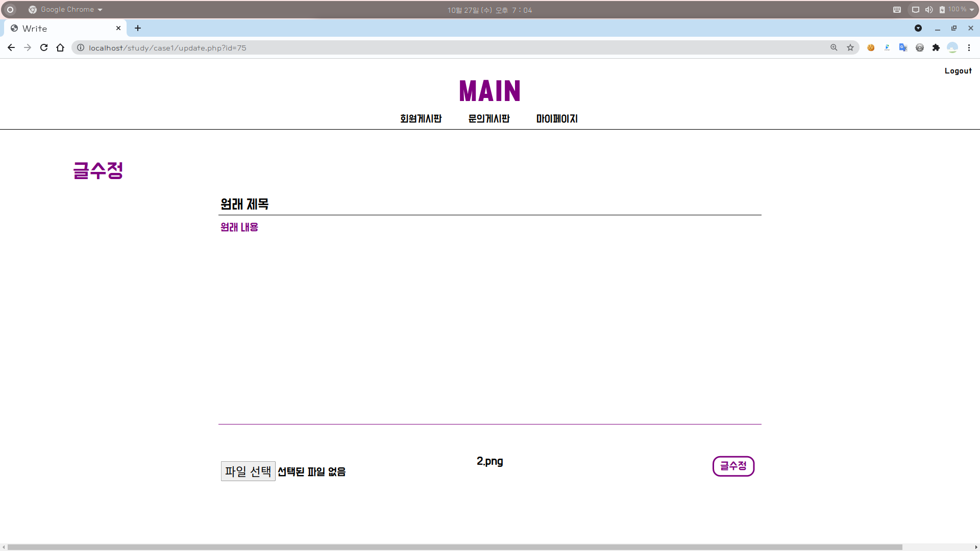Reload the current page

tap(44, 47)
